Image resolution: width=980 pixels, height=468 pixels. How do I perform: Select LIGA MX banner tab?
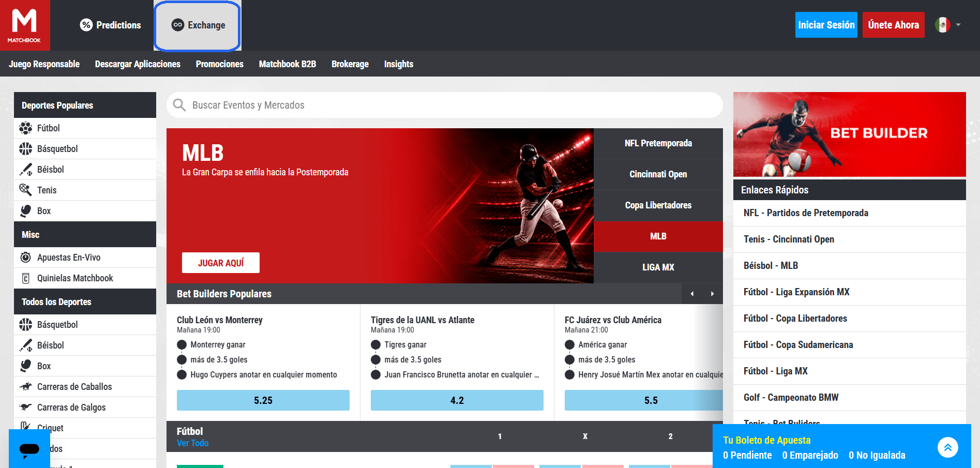pyautogui.click(x=658, y=267)
